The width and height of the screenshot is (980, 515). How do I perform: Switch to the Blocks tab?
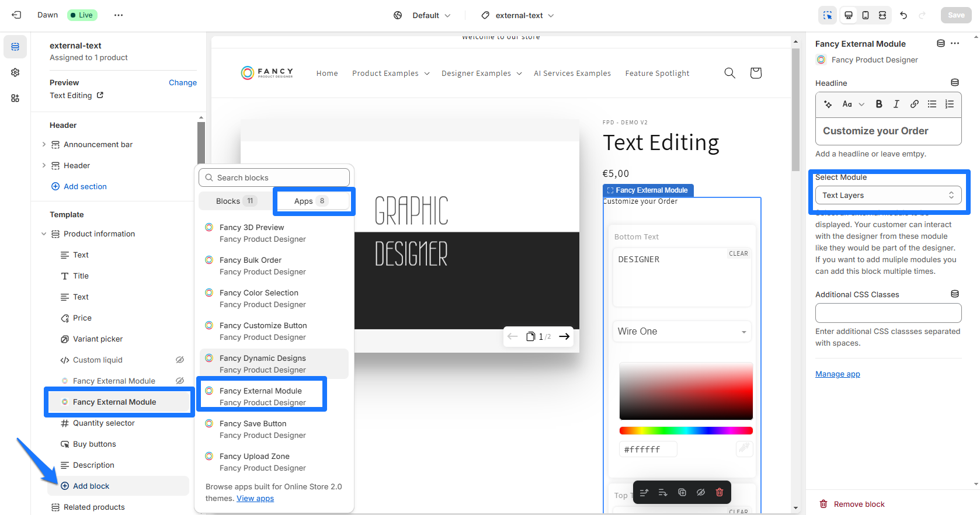click(x=236, y=201)
